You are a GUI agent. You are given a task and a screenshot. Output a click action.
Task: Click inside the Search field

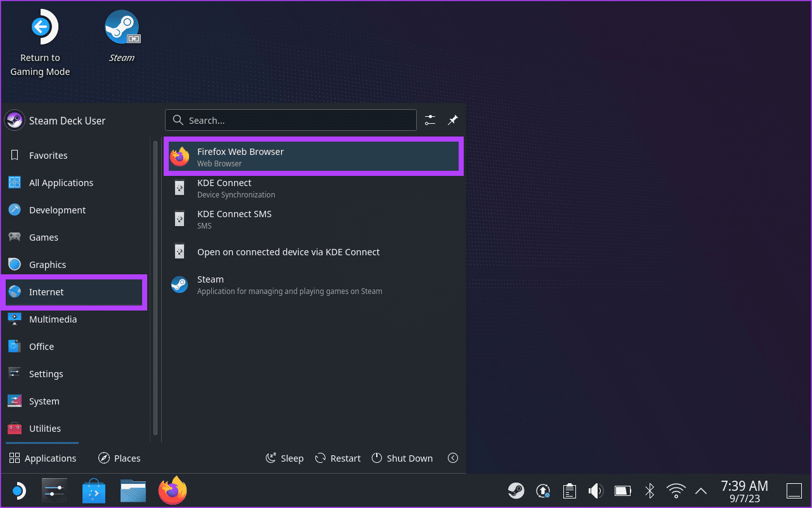291,120
